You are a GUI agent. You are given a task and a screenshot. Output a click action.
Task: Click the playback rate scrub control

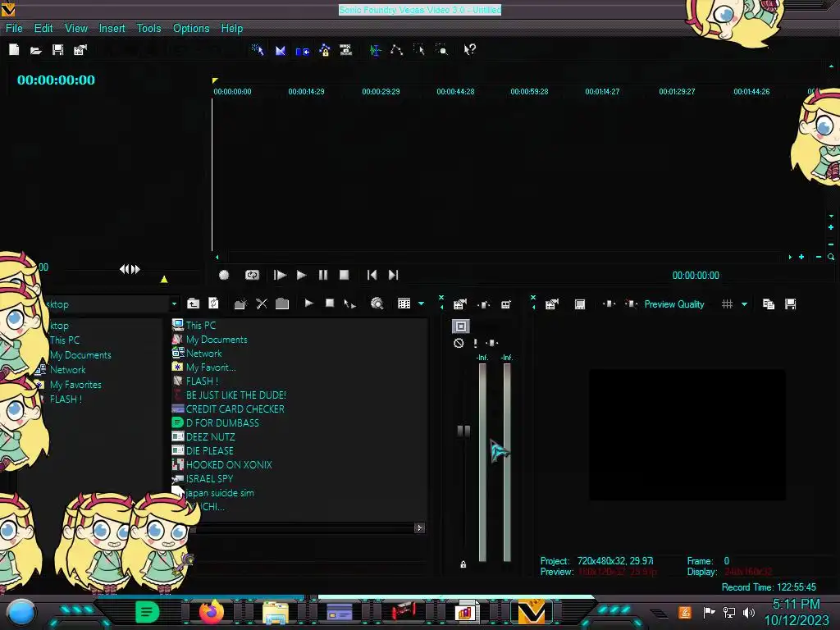(130, 269)
